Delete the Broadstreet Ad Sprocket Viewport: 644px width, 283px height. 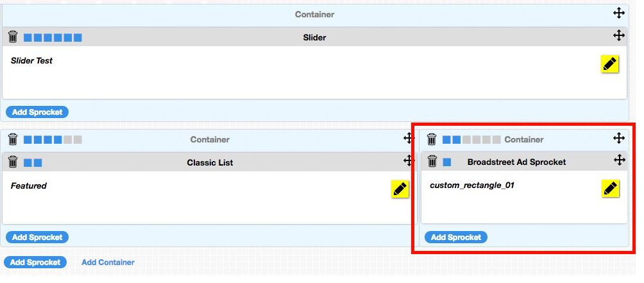(432, 161)
